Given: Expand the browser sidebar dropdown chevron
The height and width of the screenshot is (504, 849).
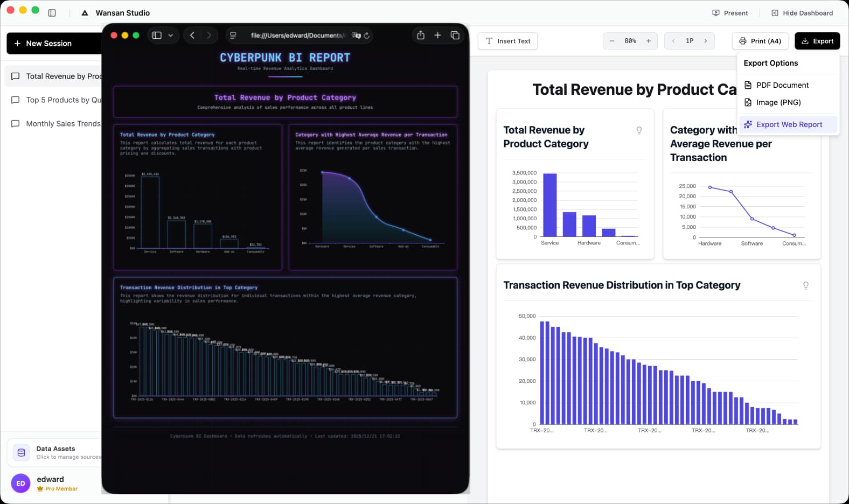Looking at the screenshot, I should coord(171,36).
